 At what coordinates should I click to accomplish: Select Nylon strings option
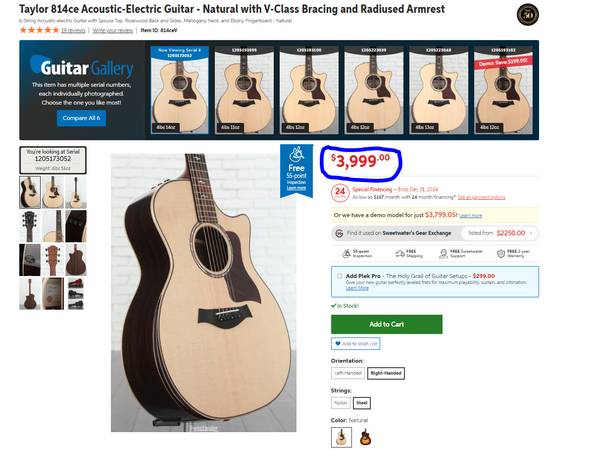(x=341, y=403)
